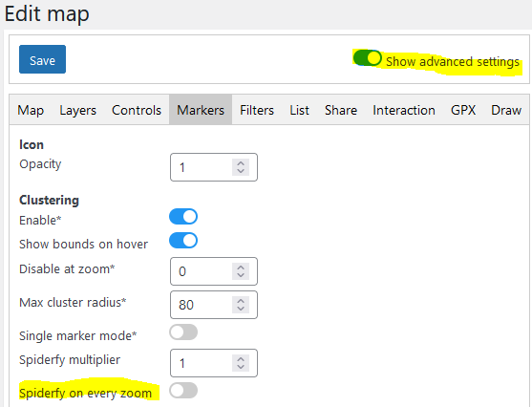532x407 pixels.
Task: Click the blue Save button
Action: [42, 59]
